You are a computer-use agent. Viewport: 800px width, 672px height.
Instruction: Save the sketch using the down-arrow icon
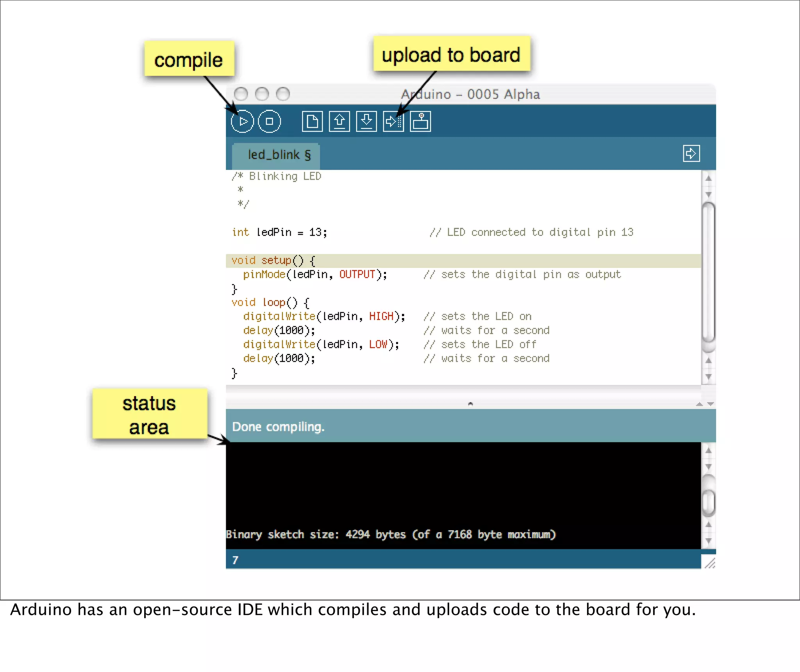coord(366,122)
